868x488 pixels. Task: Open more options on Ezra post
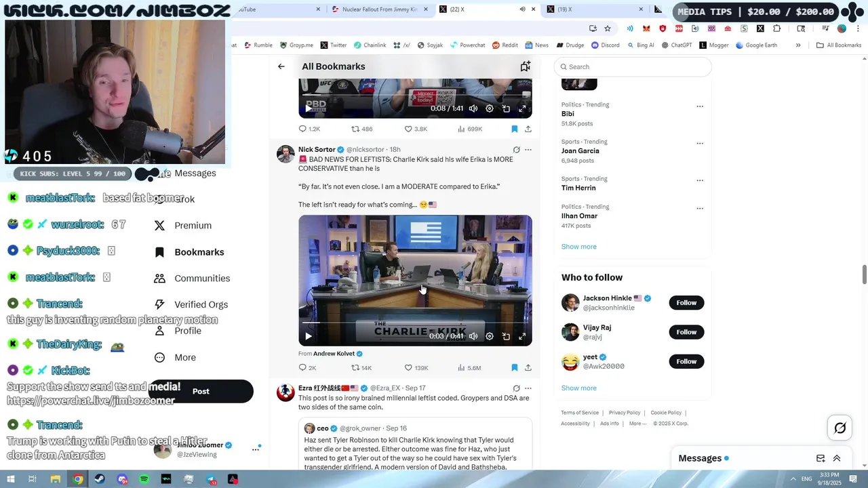click(x=528, y=388)
